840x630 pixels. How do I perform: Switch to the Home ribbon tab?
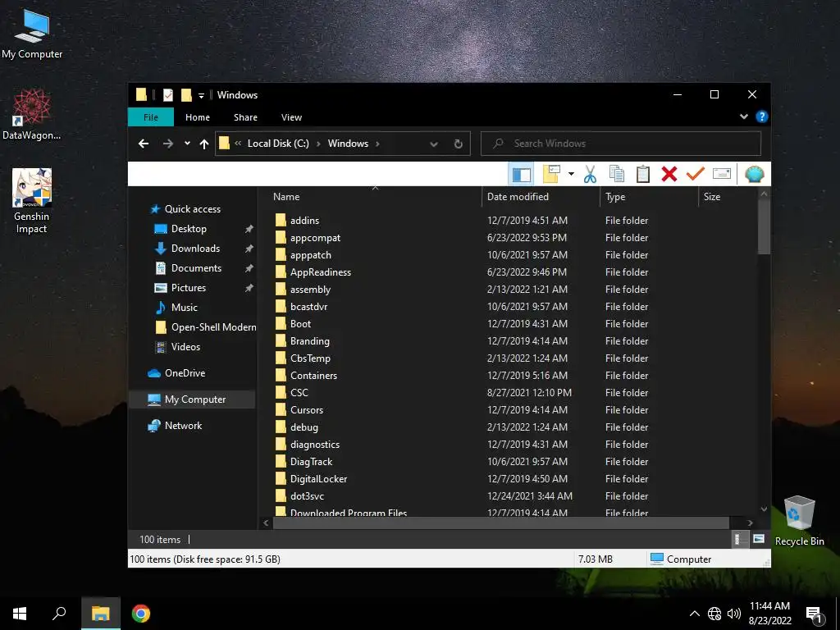(198, 117)
